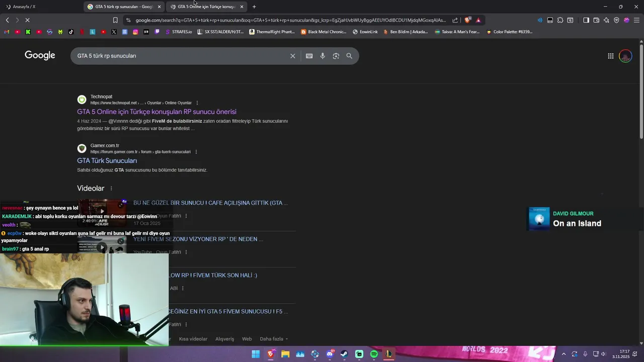The image size is (644, 362).
Task: Clear the Google search box text
Action: [x=292, y=56]
